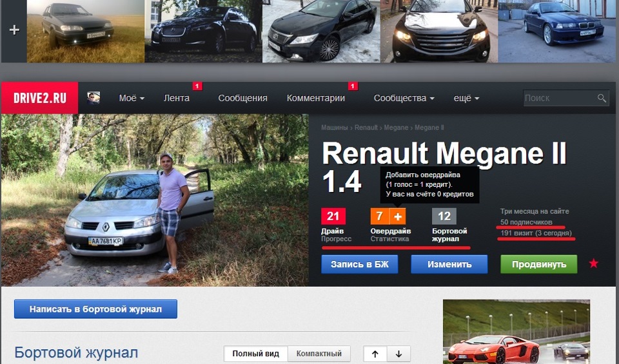Open the 191 визит link
The width and height of the screenshot is (619, 364).
coord(536,233)
